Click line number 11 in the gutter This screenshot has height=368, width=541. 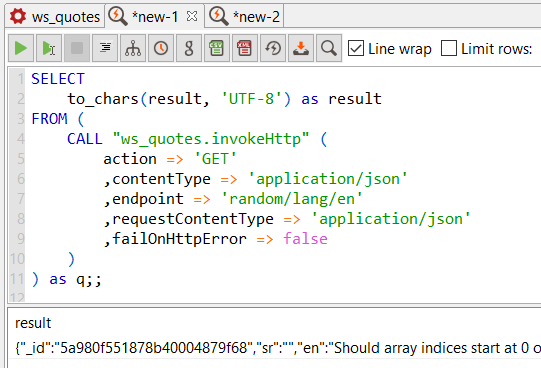click(x=17, y=279)
